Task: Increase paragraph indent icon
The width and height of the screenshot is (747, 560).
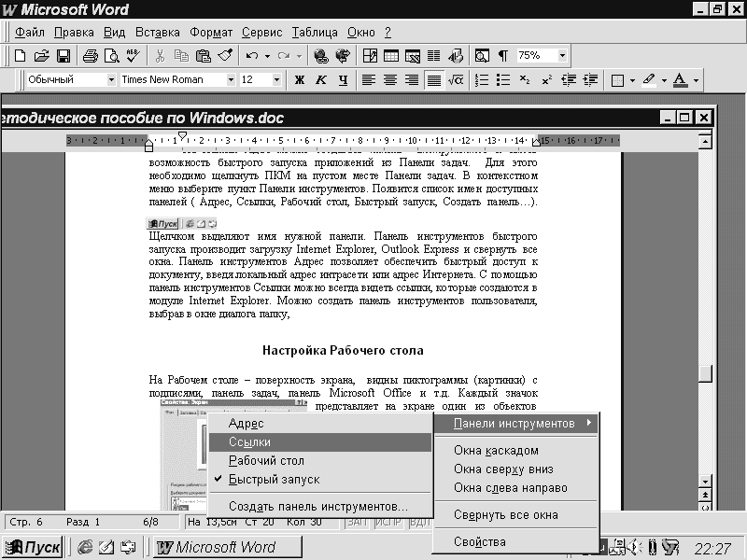Action: pos(590,80)
